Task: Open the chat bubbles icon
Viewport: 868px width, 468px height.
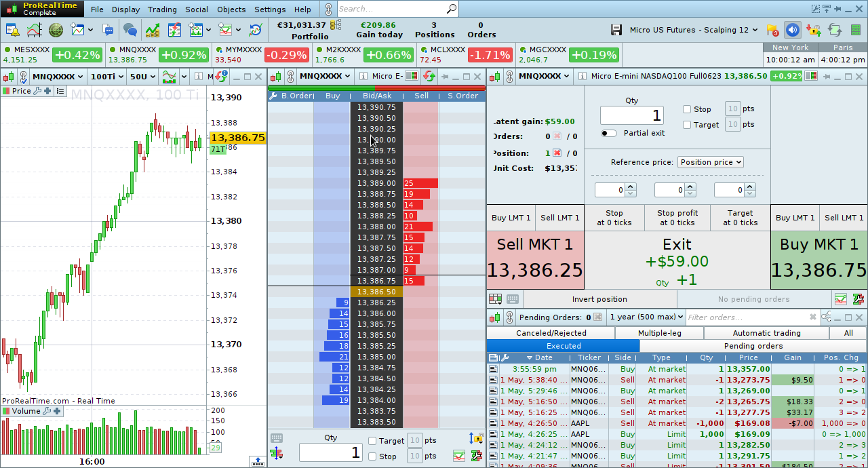Action: (130, 30)
